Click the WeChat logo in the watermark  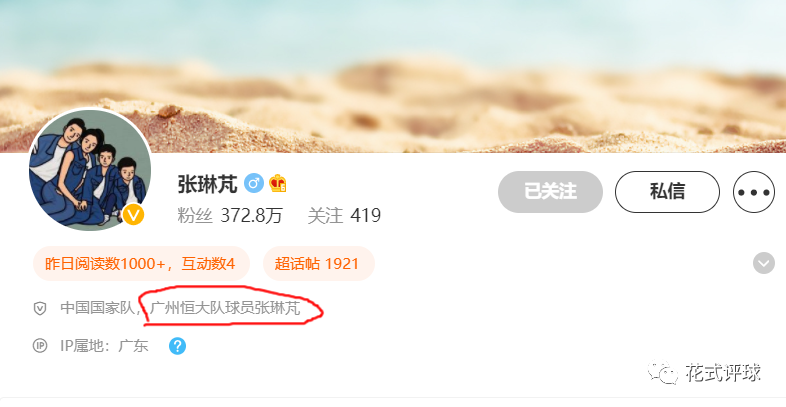click(x=662, y=372)
